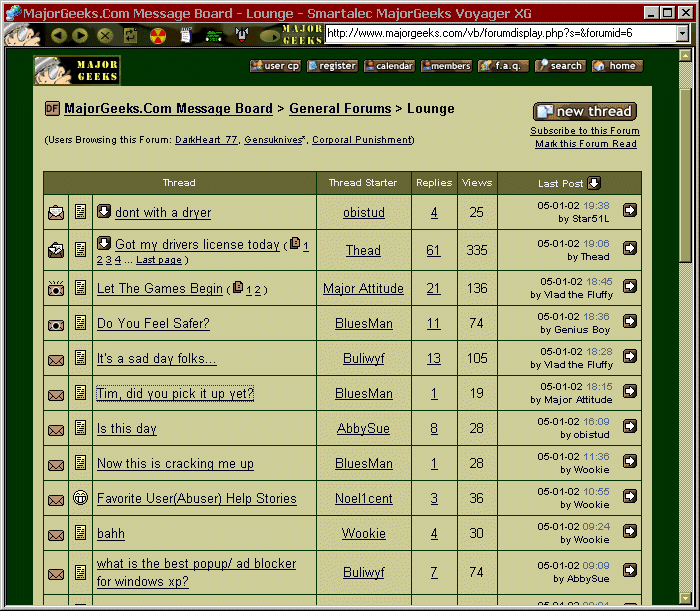Go to last post of bahh thread
Screen dimensions: 700x611
coord(630,531)
